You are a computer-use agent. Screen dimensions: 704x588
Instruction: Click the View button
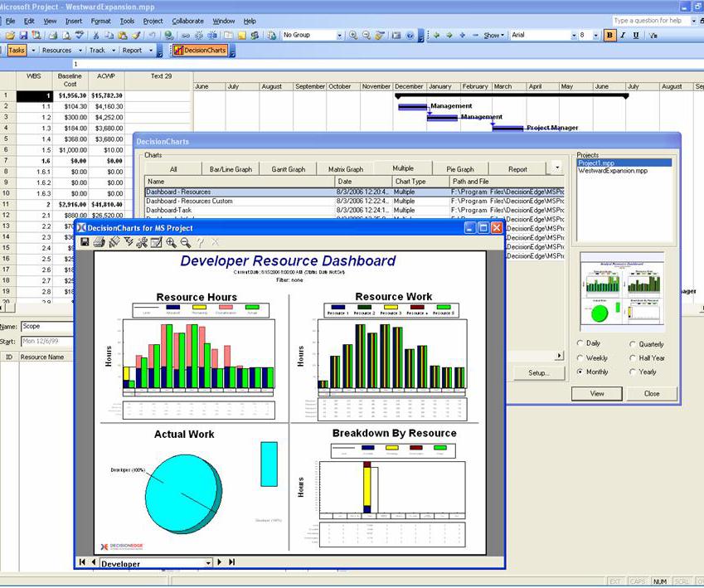(596, 394)
